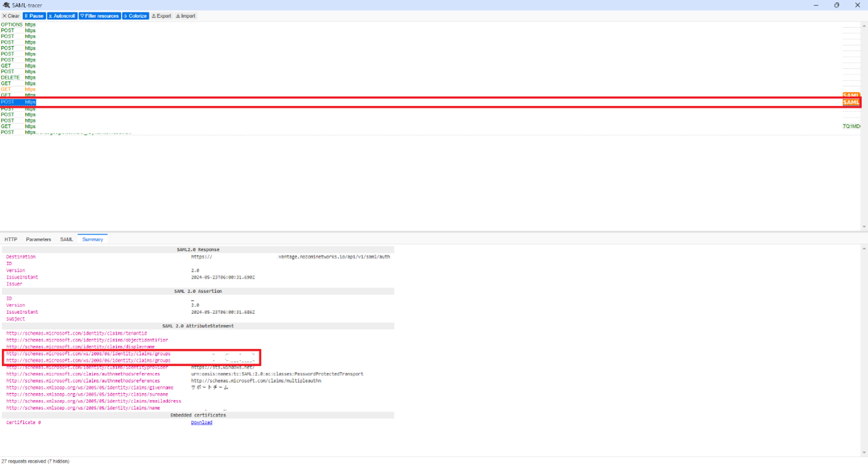Open the Parameters tab
This screenshot has width=868, height=467.
(38, 239)
